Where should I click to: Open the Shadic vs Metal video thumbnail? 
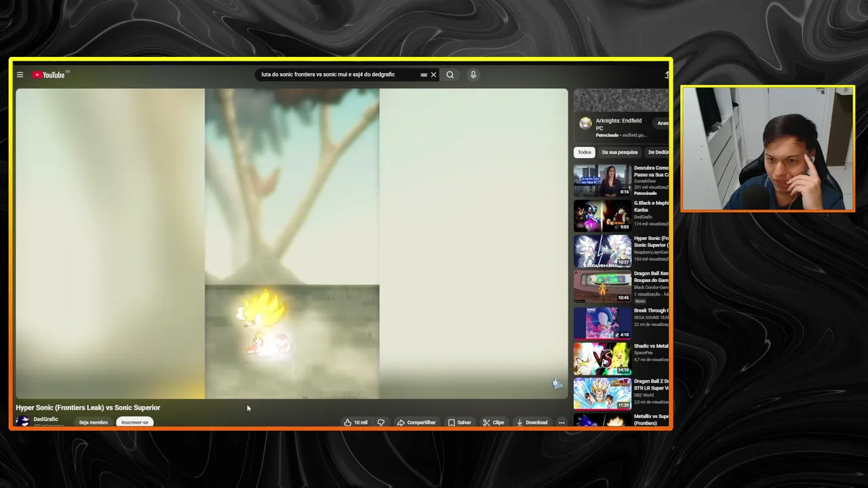tap(602, 358)
